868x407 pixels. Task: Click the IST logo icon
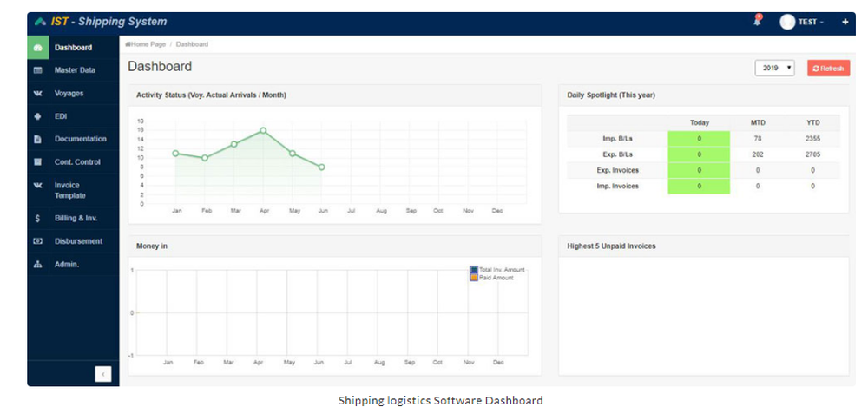pyautogui.click(x=40, y=23)
